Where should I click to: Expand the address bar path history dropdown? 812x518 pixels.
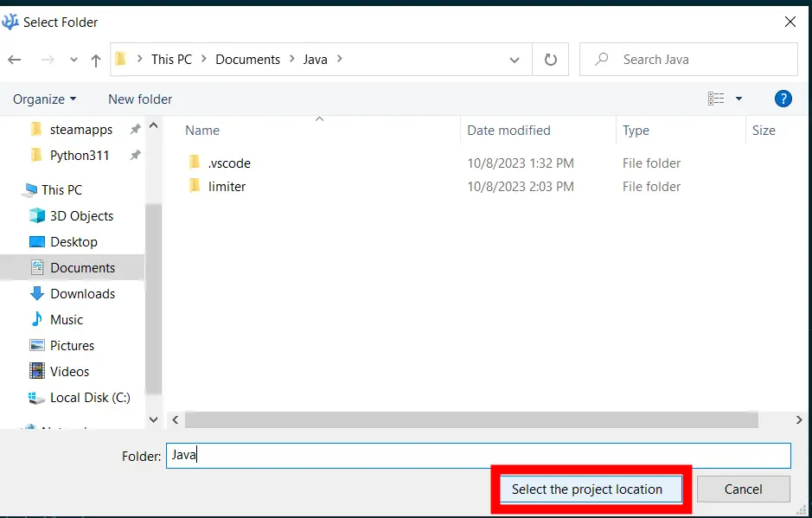515,60
